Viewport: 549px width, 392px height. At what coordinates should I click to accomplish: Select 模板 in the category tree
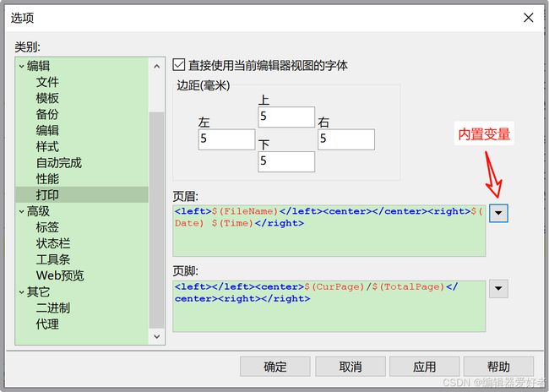(47, 98)
